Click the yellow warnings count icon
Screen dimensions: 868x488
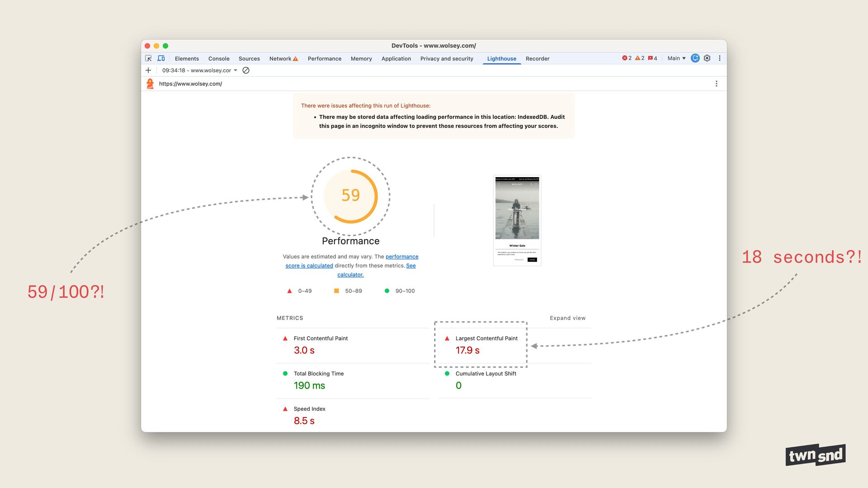[x=639, y=58]
